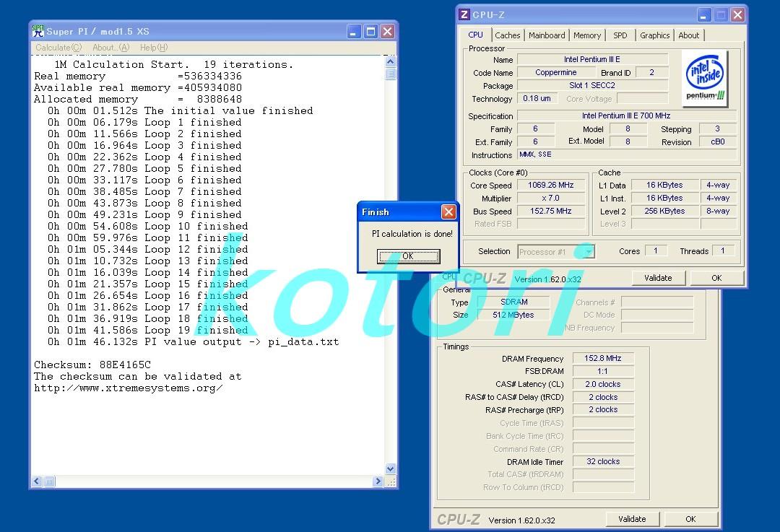This screenshot has height=532, width=780.
Task: Click Validate in the rear CPU-Z Memory window
Action: (632, 519)
